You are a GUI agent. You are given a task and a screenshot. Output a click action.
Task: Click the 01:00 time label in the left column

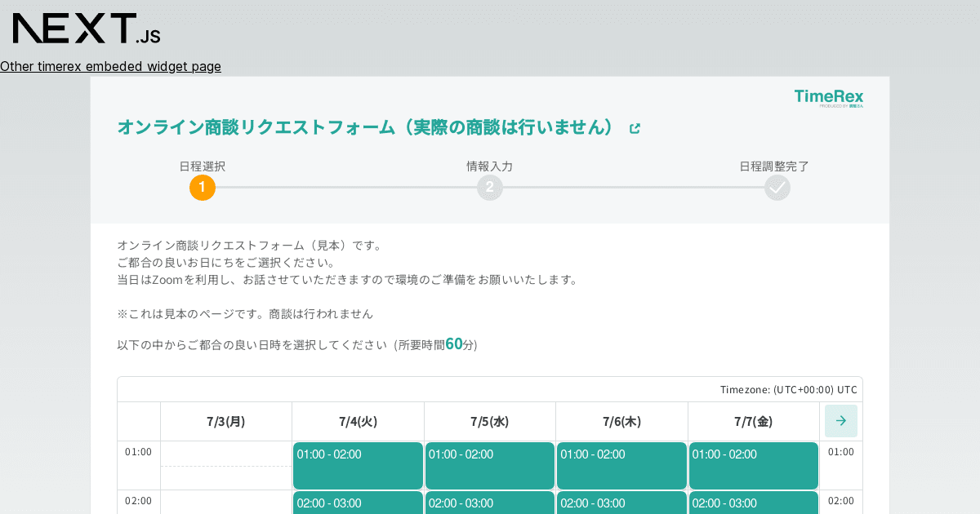tap(139, 451)
